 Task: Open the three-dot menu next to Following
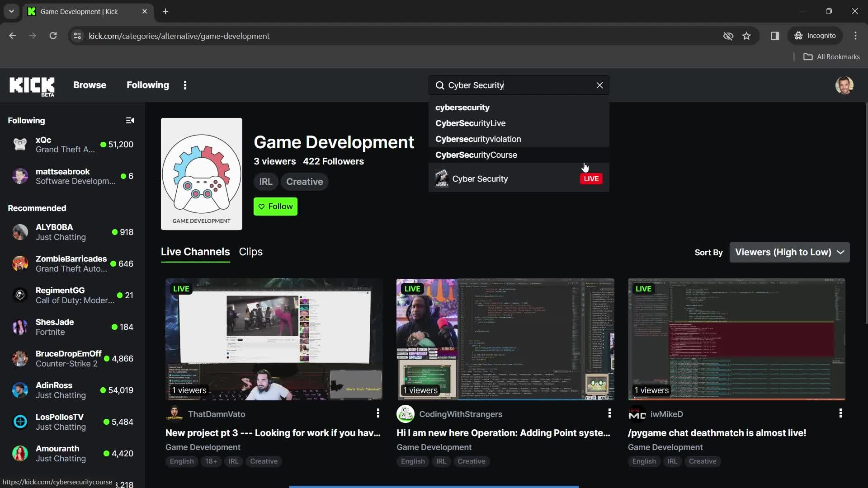tap(185, 85)
